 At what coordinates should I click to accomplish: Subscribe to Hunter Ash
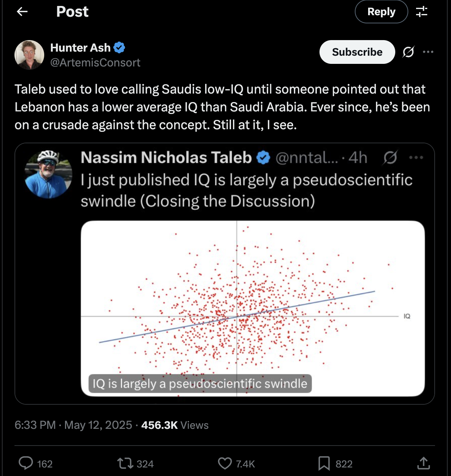coord(357,52)
